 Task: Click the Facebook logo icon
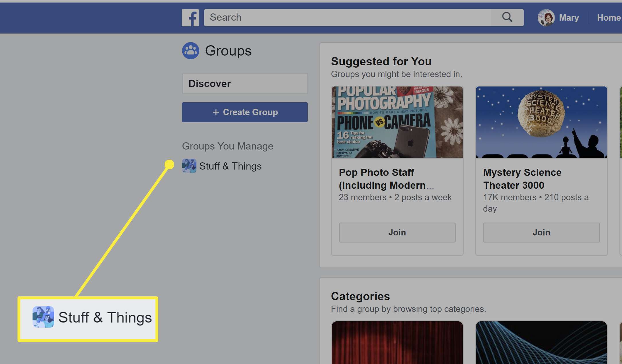click(x=190, y=18)
